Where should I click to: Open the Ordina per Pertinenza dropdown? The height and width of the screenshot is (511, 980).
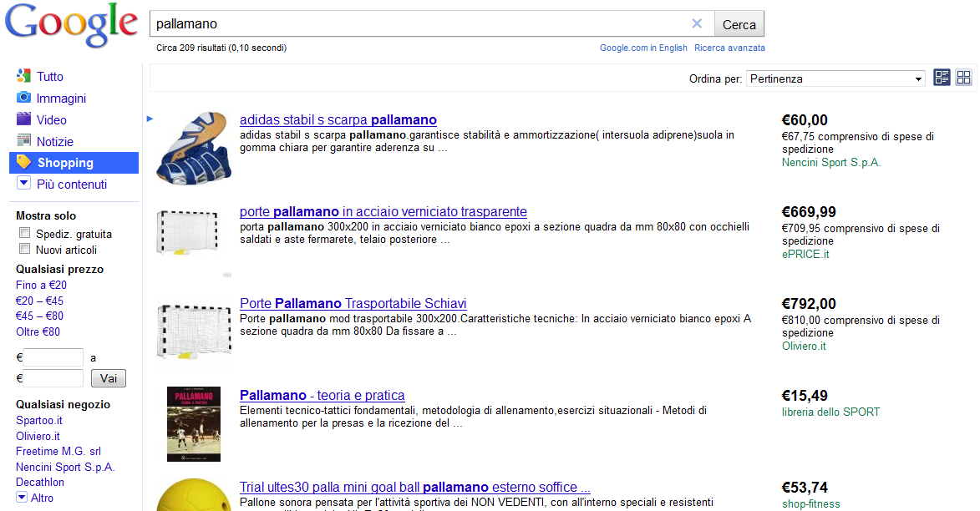pyautogui.click(x=835, y=78)
